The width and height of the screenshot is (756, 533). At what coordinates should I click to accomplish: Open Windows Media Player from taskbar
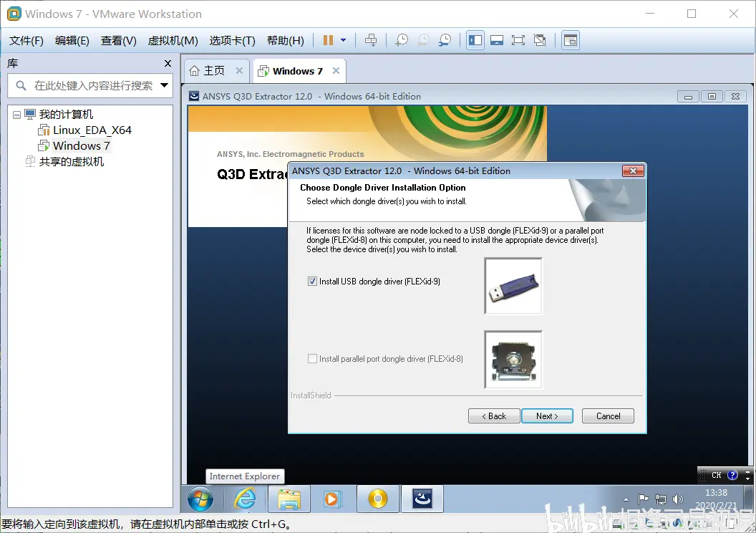point(332,499)
